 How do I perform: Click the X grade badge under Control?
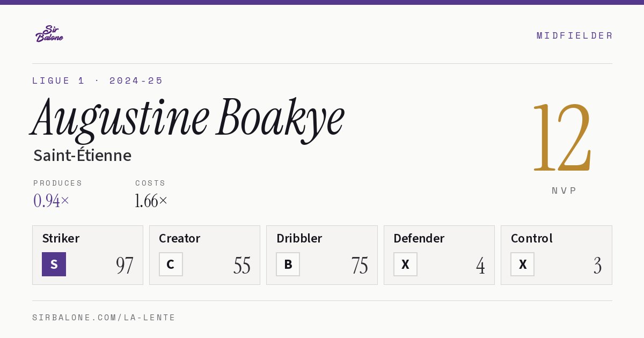point(522,264)
